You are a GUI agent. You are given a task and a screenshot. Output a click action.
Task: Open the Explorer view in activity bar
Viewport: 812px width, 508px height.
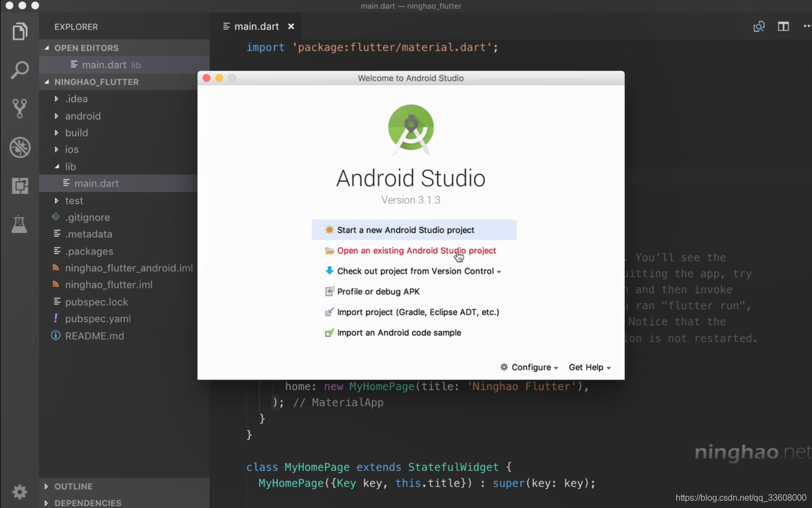click(x=20, y=32)
